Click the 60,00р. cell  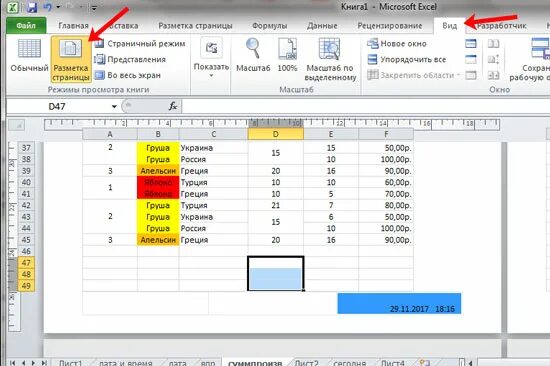click(x=386, y=182)
